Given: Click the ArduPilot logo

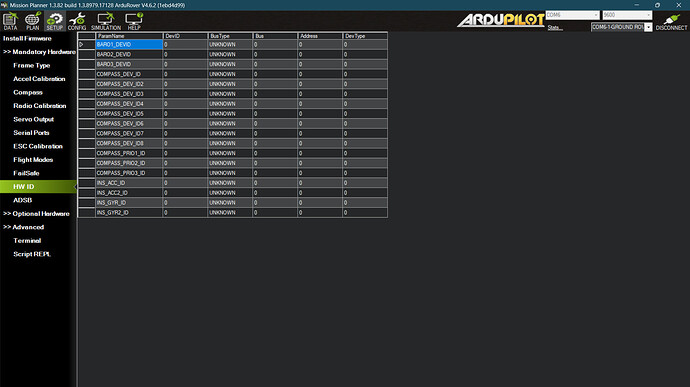Looking at the screenshot, I should click(x=501, y=20).
